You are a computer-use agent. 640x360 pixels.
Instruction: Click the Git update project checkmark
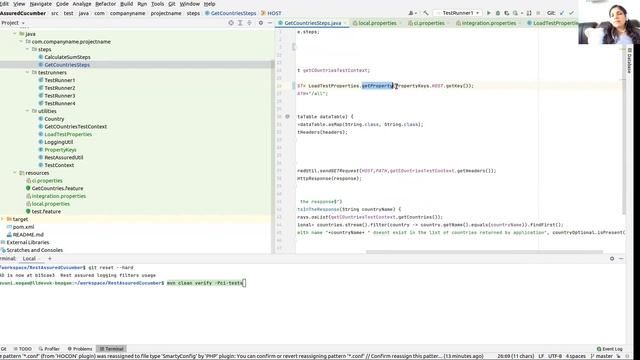562,13
